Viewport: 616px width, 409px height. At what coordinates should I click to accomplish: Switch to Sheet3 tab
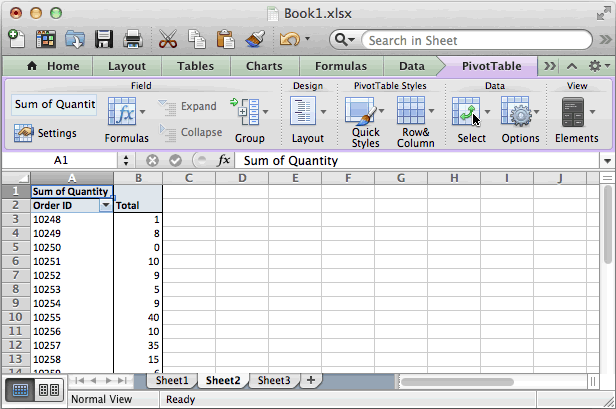[274, 380]
